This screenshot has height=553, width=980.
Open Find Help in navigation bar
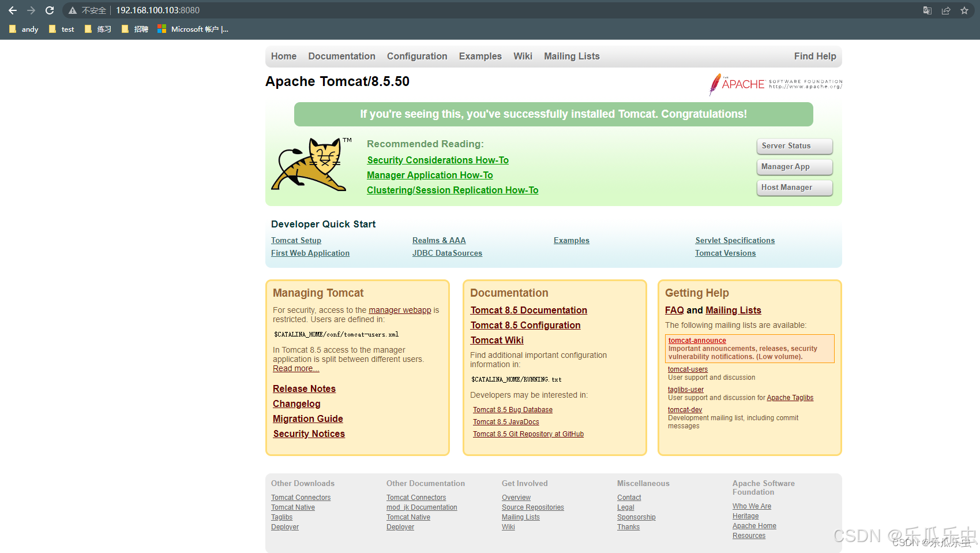click(x=815, y=56)
